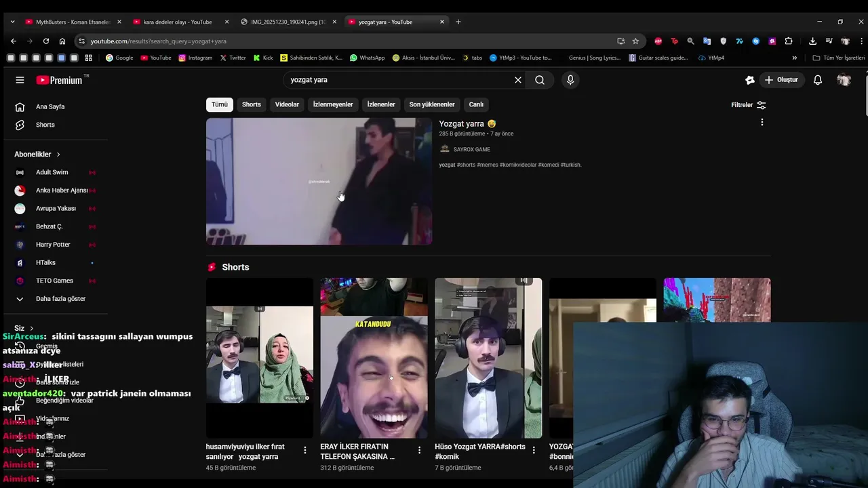
Task: Close the kara dedeler olayı tab
Action: click(x=226, y=22)
